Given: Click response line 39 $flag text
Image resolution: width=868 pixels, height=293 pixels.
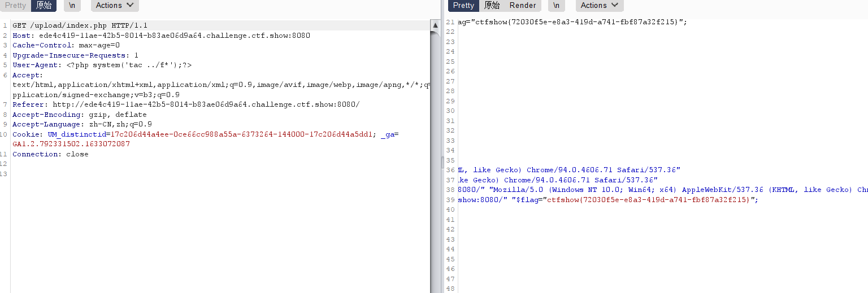Looking at the screenshot, I should pos(607,200).
